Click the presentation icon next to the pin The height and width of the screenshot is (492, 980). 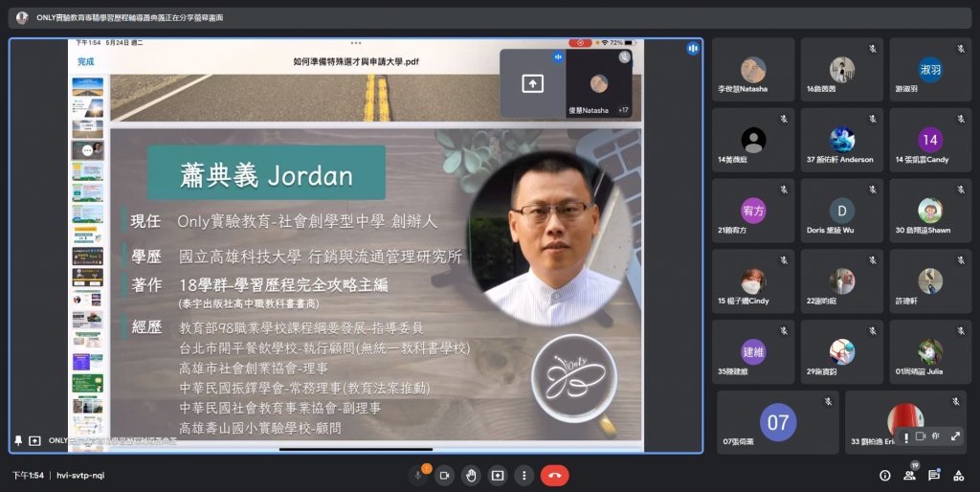(35, 440)
